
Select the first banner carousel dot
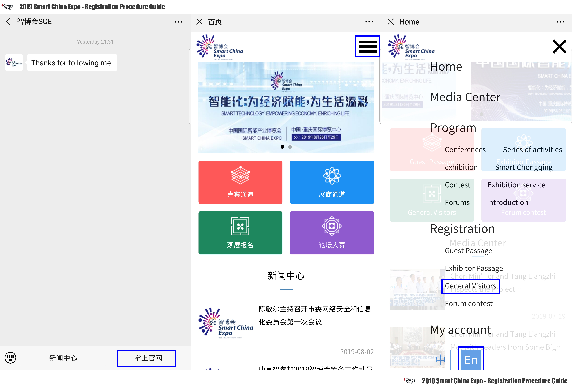282,147
